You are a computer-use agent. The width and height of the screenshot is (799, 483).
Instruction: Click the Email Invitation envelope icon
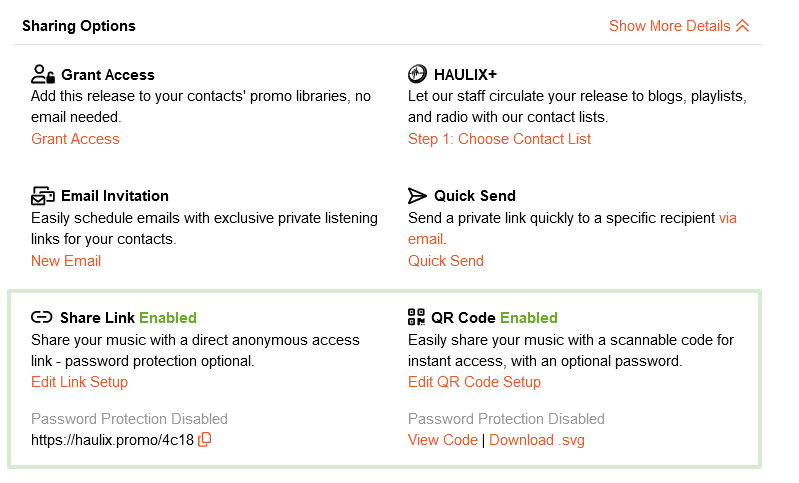tap(42, 196)
